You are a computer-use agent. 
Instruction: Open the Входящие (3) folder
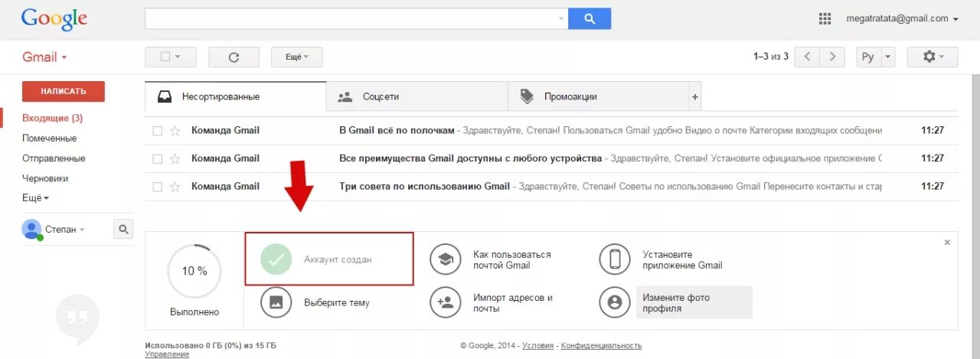point(52,119)
